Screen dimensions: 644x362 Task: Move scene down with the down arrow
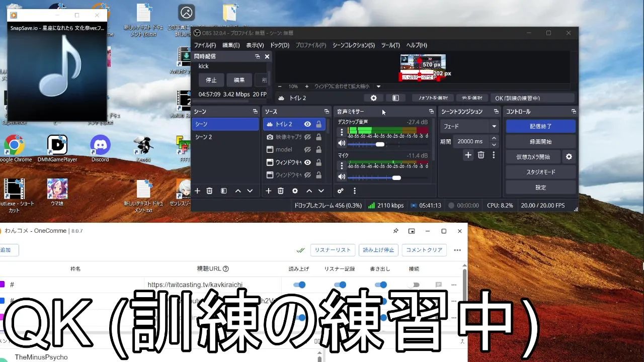pos(250,191)
